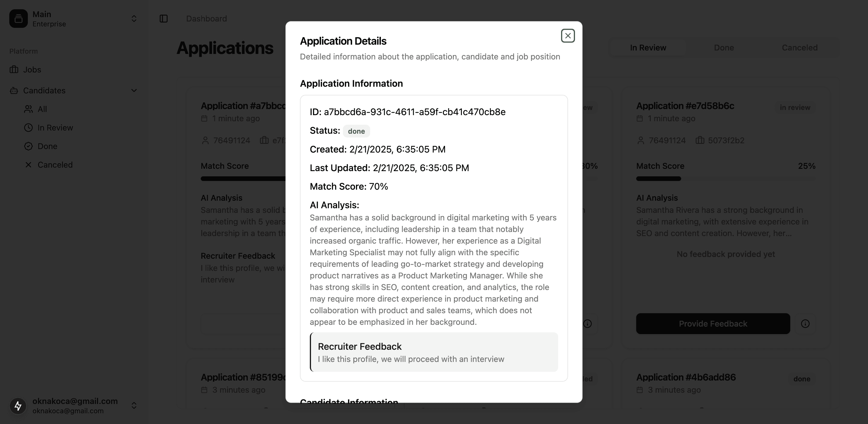Click the calendar icon on application e7d58b6c

click(640, 119)
